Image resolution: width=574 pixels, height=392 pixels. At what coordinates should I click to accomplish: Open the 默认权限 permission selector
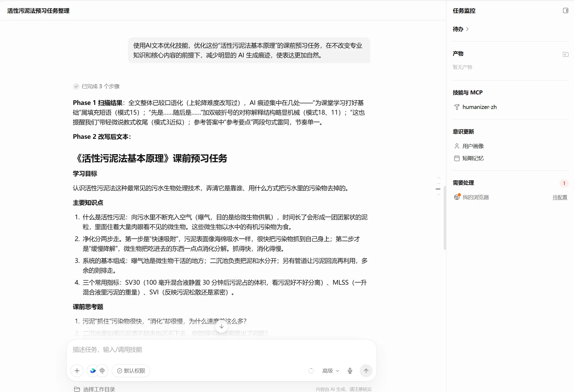(x=131, y=371)
